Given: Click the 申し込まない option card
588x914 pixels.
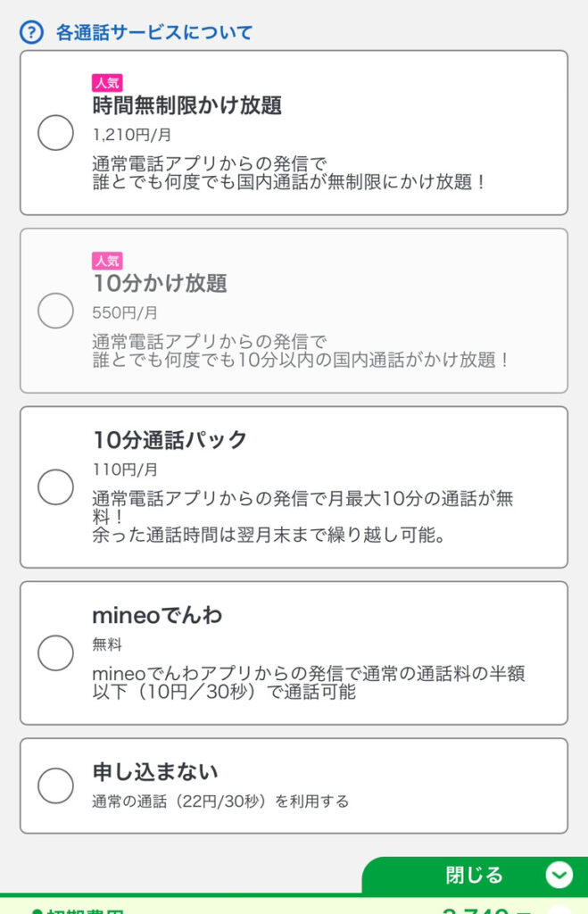Looking at the screenshot, I should [294, 786].
